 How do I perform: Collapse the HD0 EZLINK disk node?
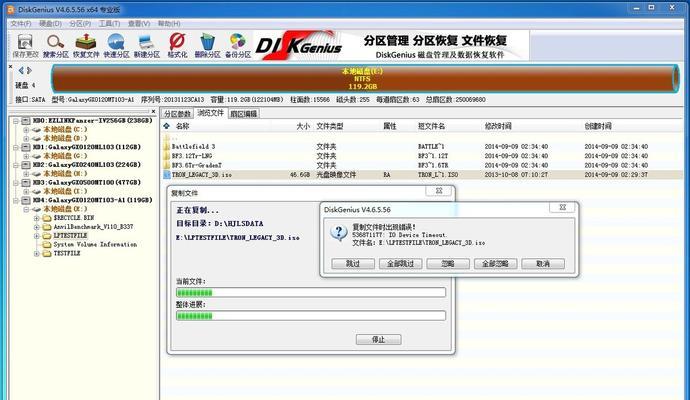16,121
